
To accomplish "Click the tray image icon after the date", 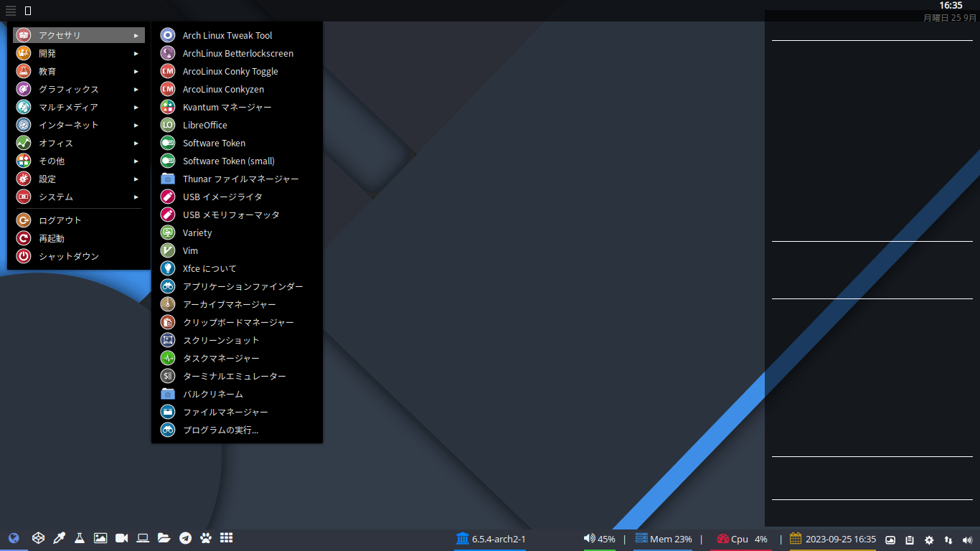I will click(890, 540).
